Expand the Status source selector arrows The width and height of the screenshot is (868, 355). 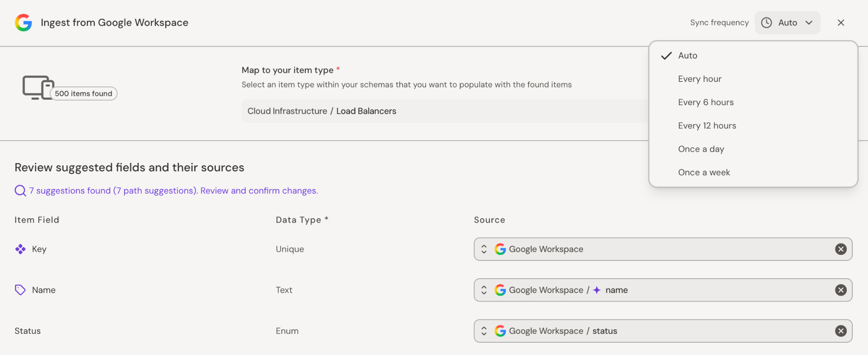point(484,331)
